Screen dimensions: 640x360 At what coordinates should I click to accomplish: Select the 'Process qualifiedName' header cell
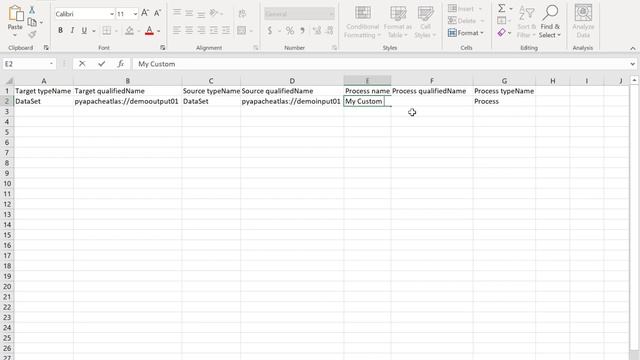[432, 91]
